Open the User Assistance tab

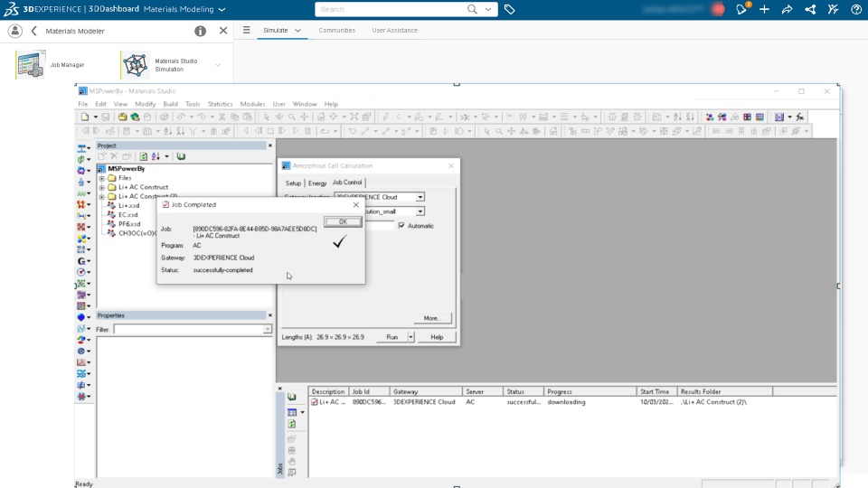pyautogui.click(x=395, y=31)
